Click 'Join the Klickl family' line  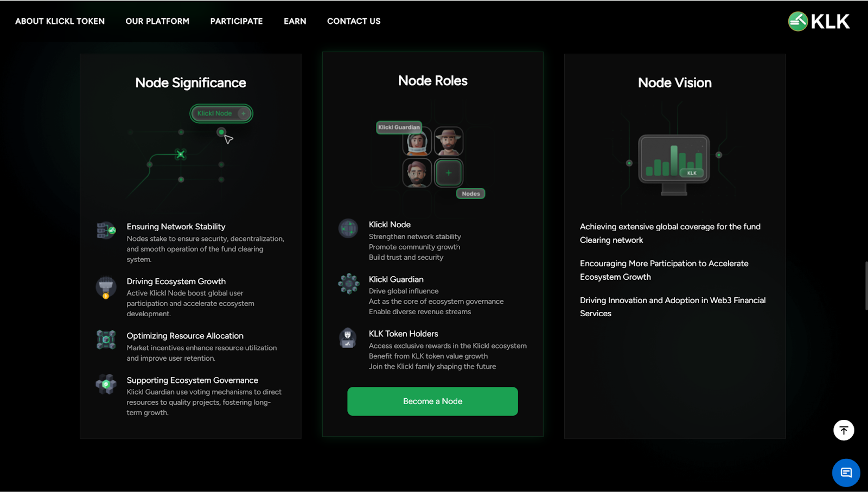pyautogui.click(x=432, y=367)
